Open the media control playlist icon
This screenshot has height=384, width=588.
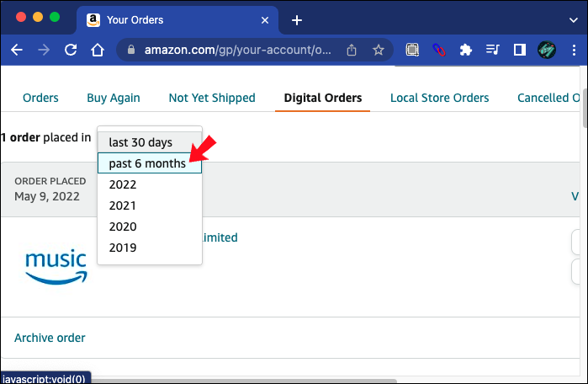click(x=492, y=50)
